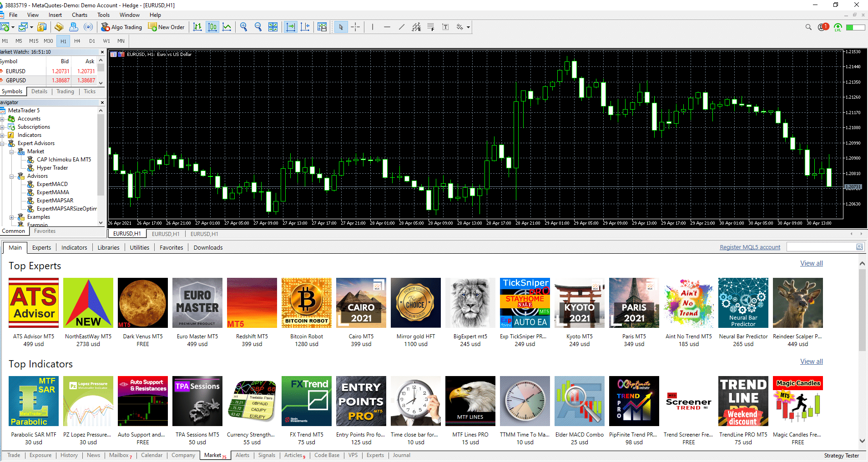Enable chart auto scroll

tap(290, 27)
